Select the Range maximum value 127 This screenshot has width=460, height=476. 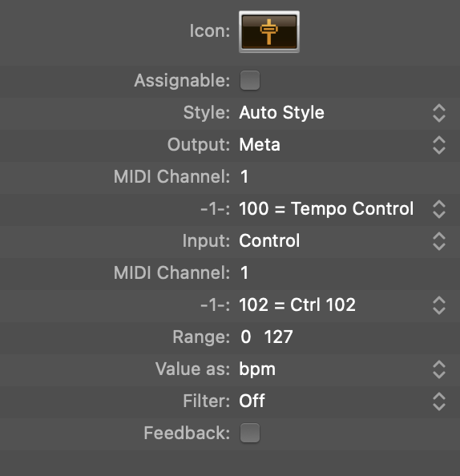pyautogui.click(x=278, y=337)
